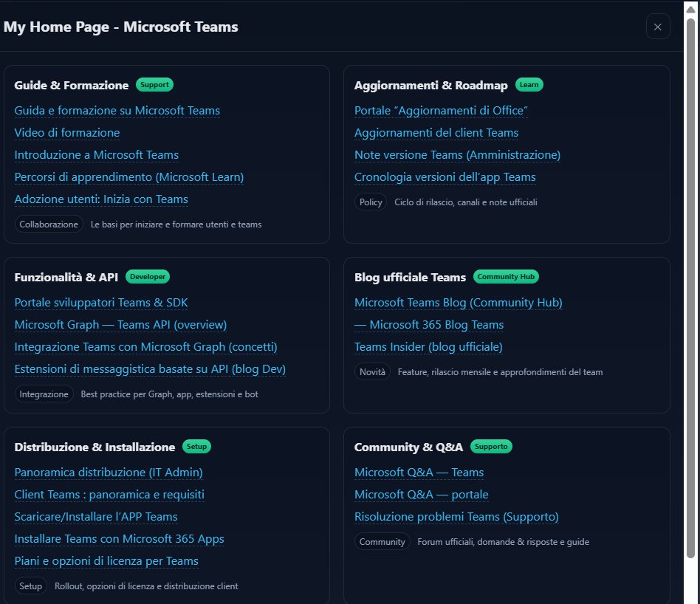The height and width of the screenshot is (604, 700).
Task: Open Aggiornamenti del client Teams link
Action: pos(436,133)
